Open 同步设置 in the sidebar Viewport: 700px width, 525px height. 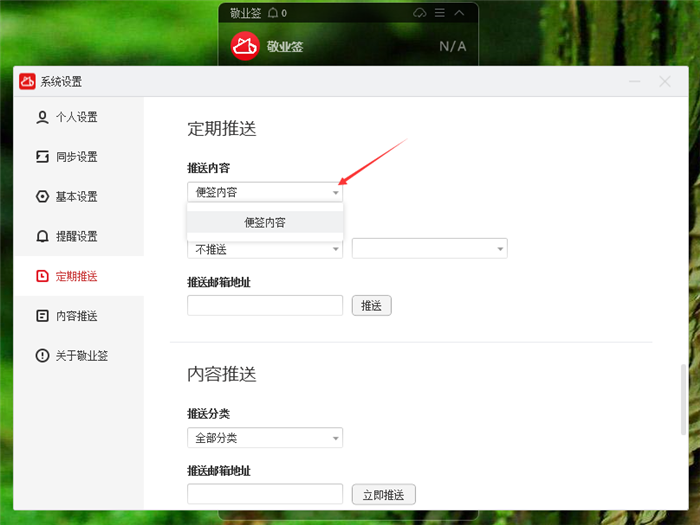pyautogui.click(x=79, y=157)
